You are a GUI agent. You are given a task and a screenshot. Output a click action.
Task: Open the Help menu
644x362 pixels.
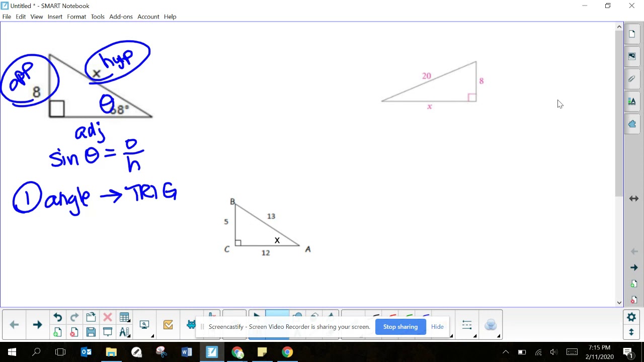pyautogui.click(x=170, y=17)
